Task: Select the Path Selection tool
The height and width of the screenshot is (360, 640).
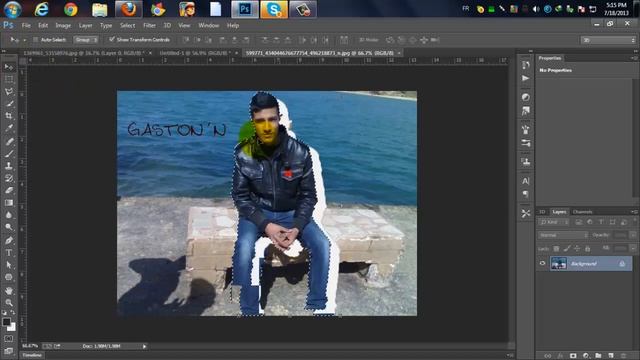Action: 9,265
